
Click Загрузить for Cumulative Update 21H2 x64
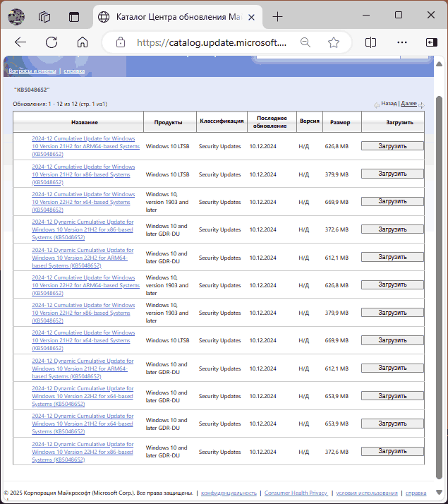click(x=392, y=340)
